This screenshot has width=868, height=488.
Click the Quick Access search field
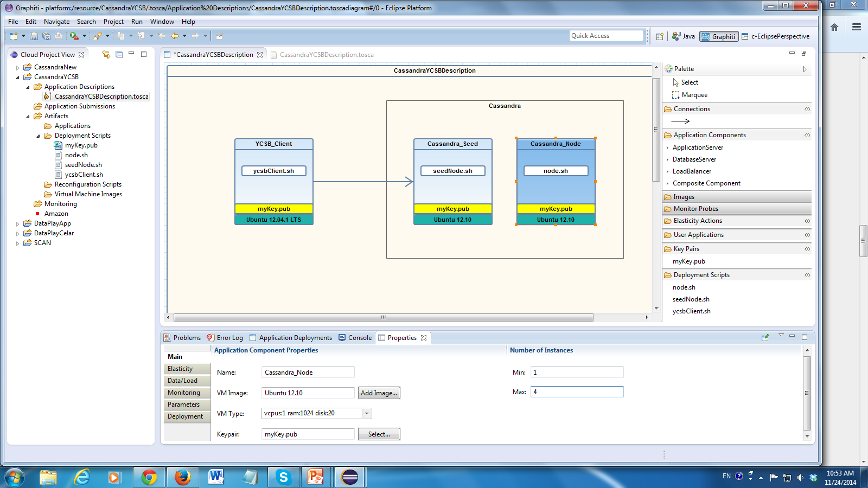click(x=606, y=36)
